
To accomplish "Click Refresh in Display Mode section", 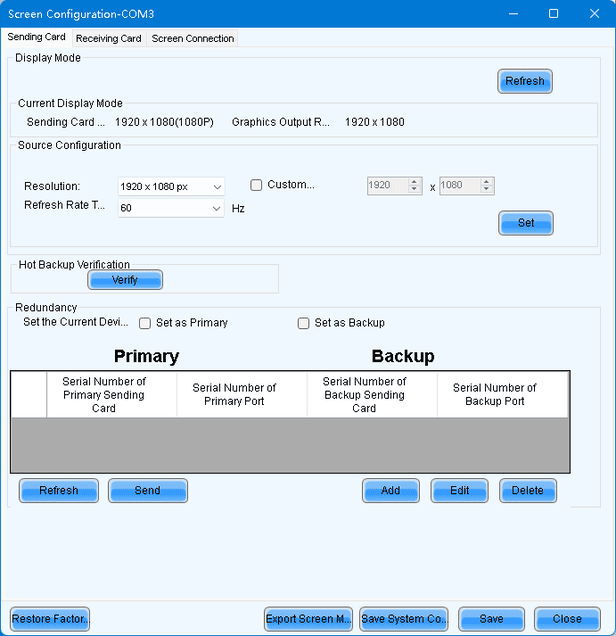I will coord(525,81).
